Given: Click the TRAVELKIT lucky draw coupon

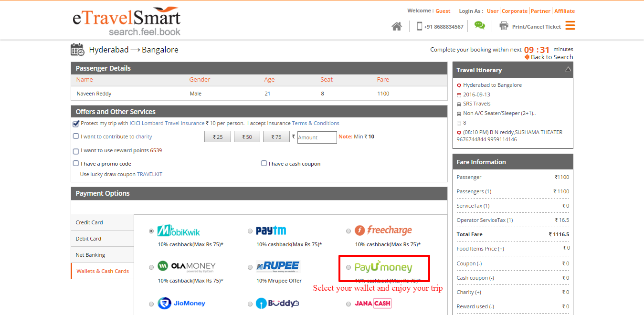Looking at the screenshot, I should 149,174.
